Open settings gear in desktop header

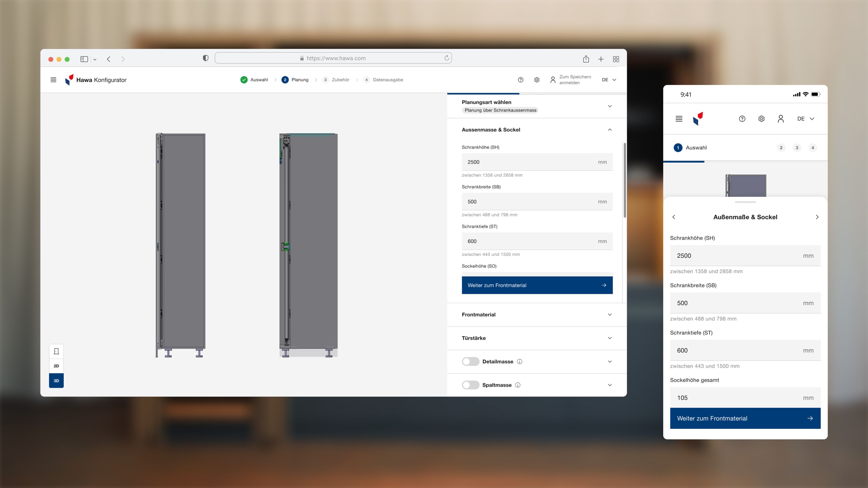[537, 80]
